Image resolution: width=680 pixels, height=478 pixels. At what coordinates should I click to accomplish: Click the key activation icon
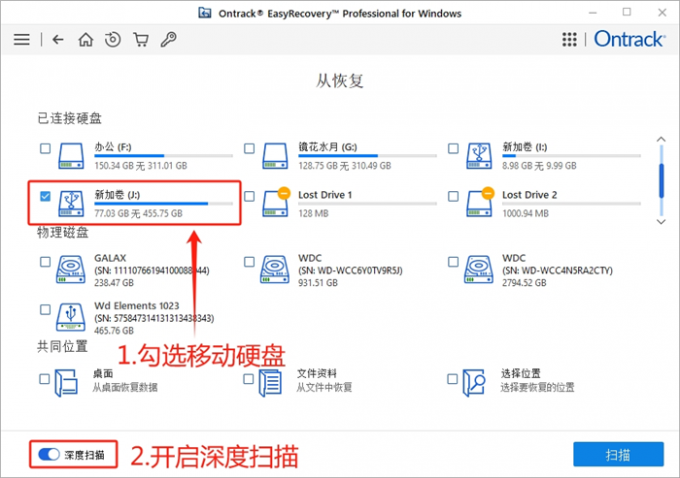pos(168,39)
